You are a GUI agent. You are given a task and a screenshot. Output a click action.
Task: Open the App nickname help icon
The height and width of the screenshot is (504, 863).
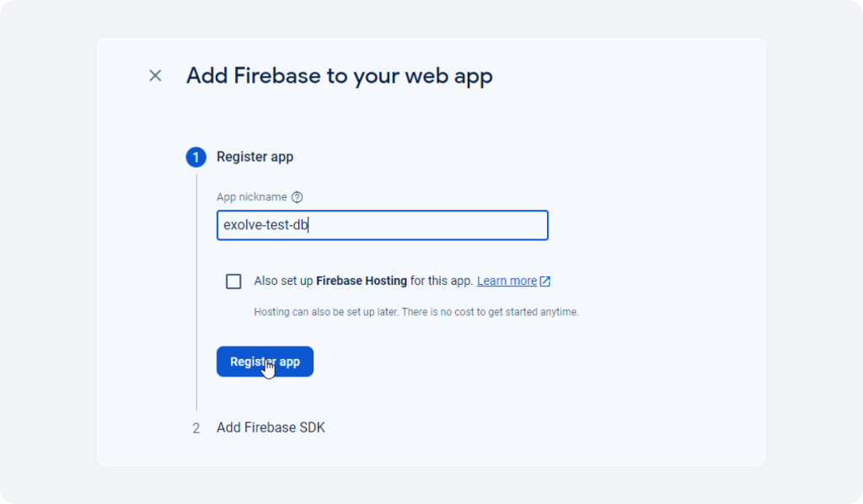pos(297,197)
